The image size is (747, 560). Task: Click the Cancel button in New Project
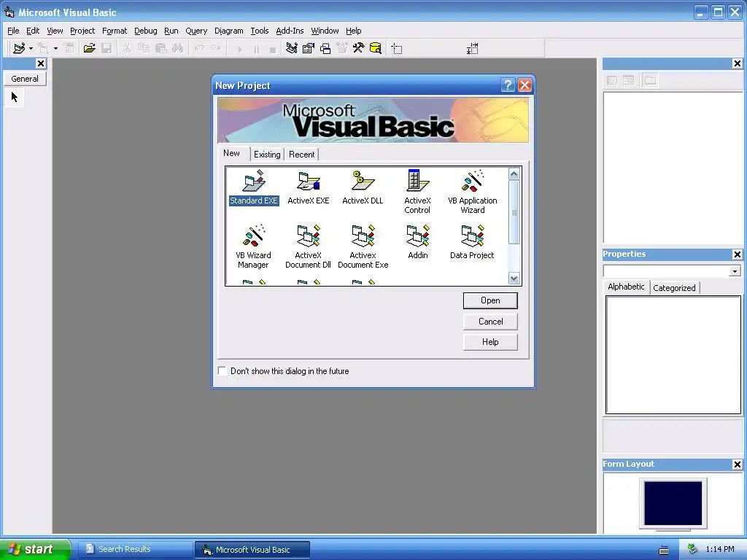(x=490, y=322)
